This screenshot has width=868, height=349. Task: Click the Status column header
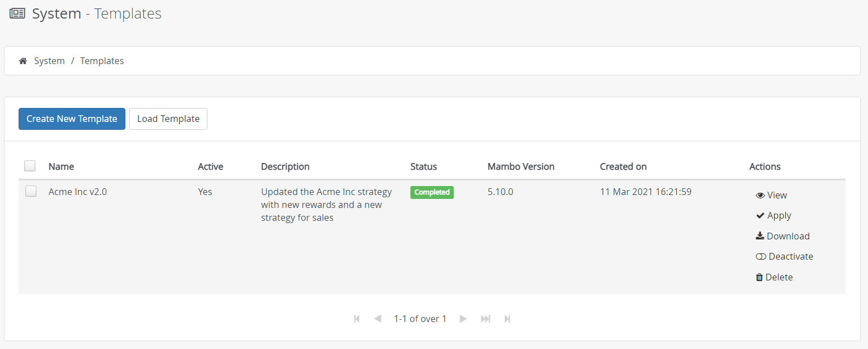click(423, 166)
